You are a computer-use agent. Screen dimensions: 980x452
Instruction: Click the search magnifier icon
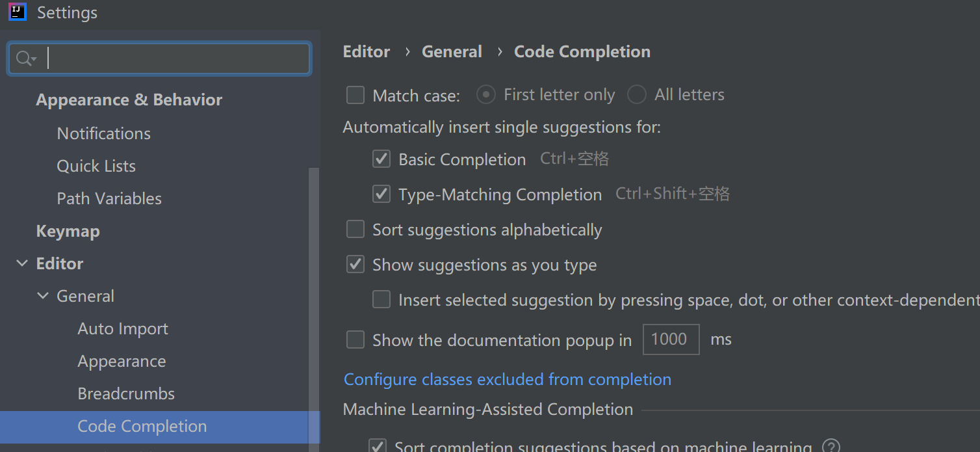coord(24,59)
